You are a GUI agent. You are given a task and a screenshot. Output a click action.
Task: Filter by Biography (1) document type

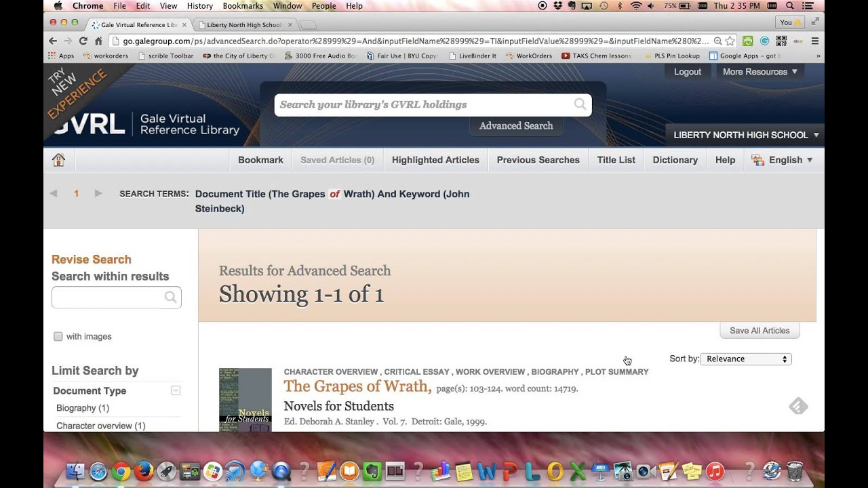[x=83, y=408]
